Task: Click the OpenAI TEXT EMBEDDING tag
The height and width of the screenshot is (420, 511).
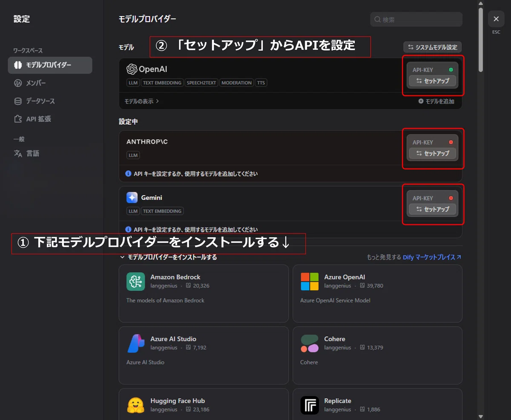Action: point(162,83)
